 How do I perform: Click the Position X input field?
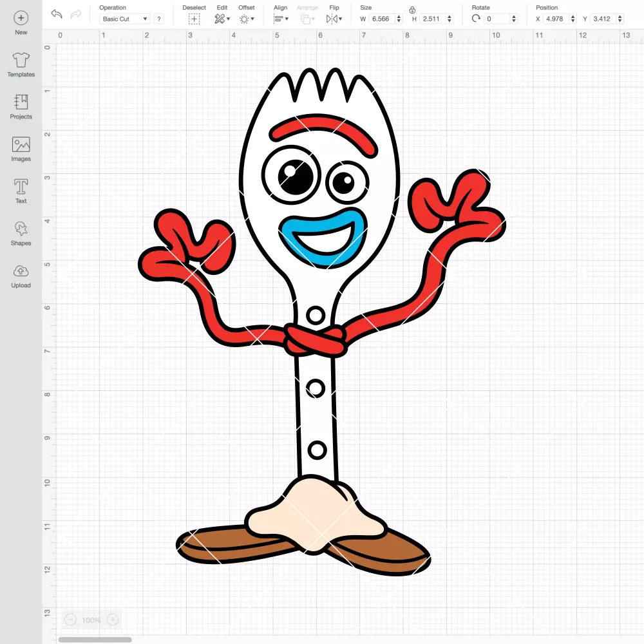pos(556,19)
